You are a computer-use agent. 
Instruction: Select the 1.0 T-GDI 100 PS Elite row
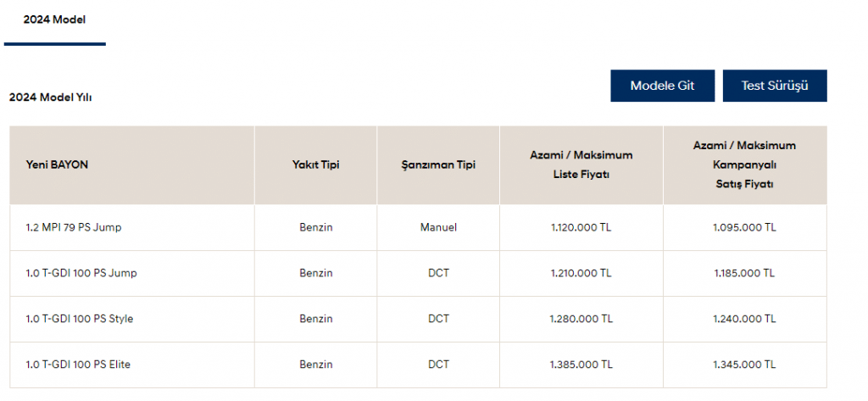418,365
